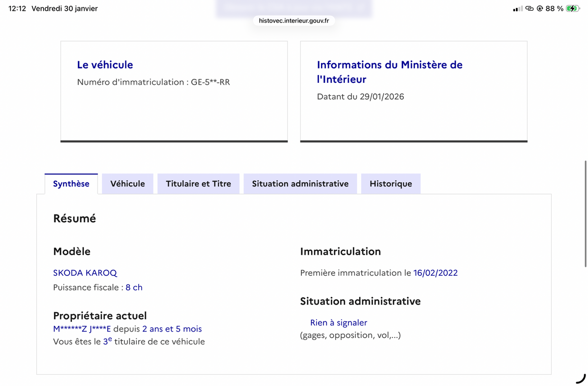Screen dimensions: 588x386
Task: Switch to Titulaire et Titre tab
Action: coord(198,184)
